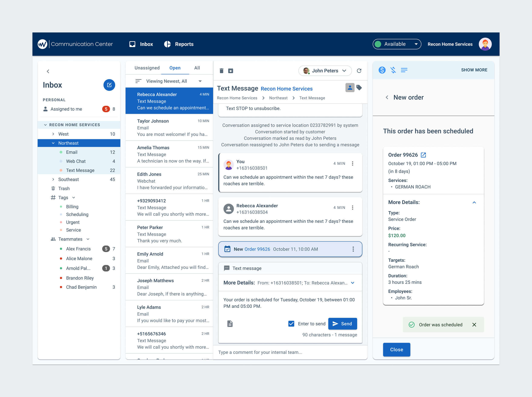This screenshot has width=532, height=397.
Task: Toggle the contact details person icon
Action: pos(350,88)
